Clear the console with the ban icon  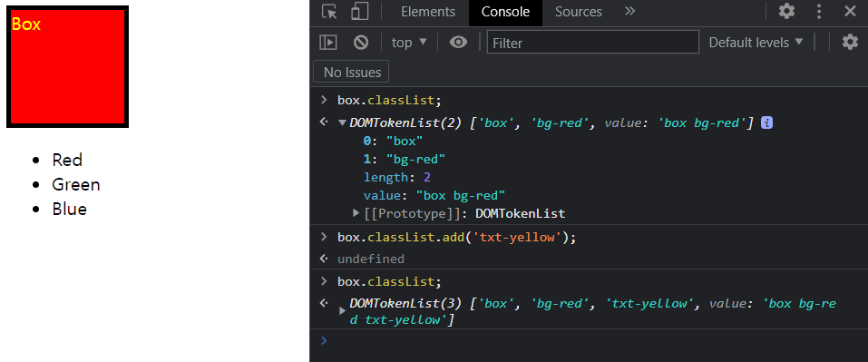click(x=361, y=42)
